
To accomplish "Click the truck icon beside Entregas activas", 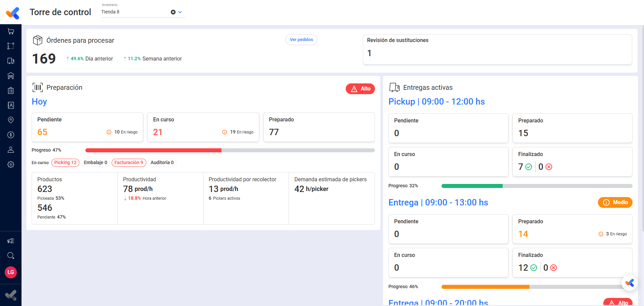I will click(394, 87).
